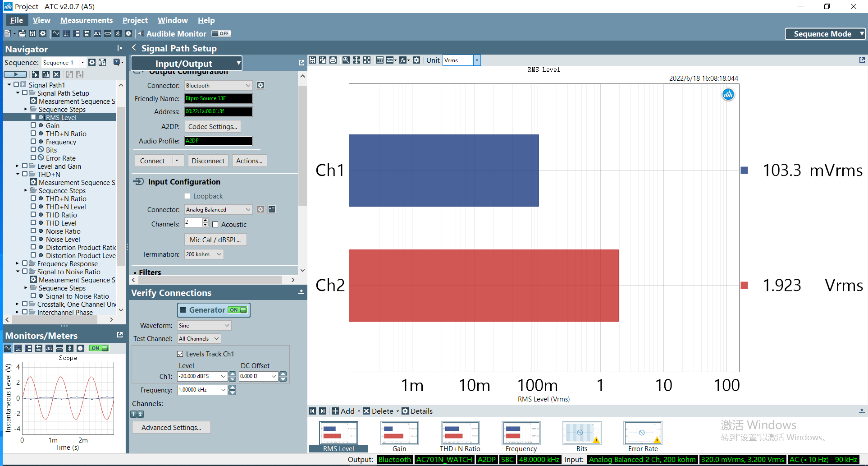The width and height of the screenshot is (868, 466).
Task: Pop out the Monitors/Meters panel
Action: click(120, 335)
